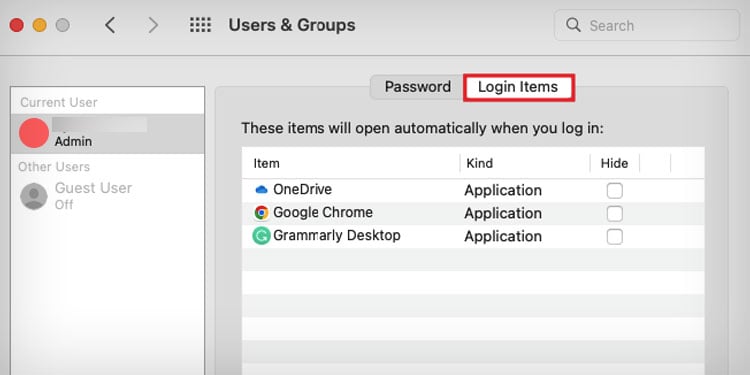This screenshot has width=750, height=375.
Task: Select the Login Items tab
Action: [x=518, y=87]
